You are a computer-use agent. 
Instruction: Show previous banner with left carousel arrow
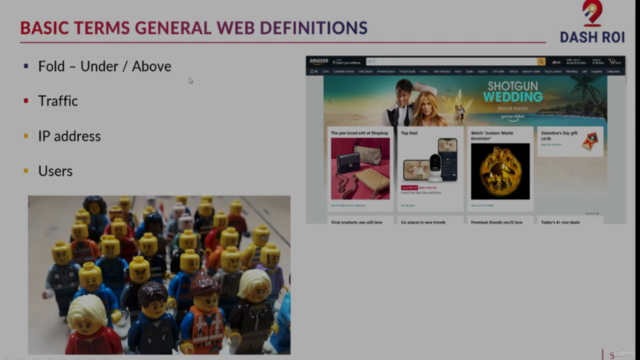[x=330, y=101]
